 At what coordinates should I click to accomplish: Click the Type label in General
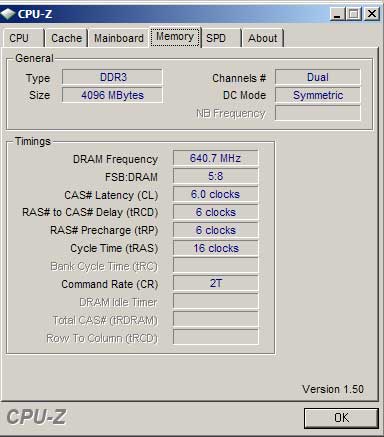click(38, 78)
